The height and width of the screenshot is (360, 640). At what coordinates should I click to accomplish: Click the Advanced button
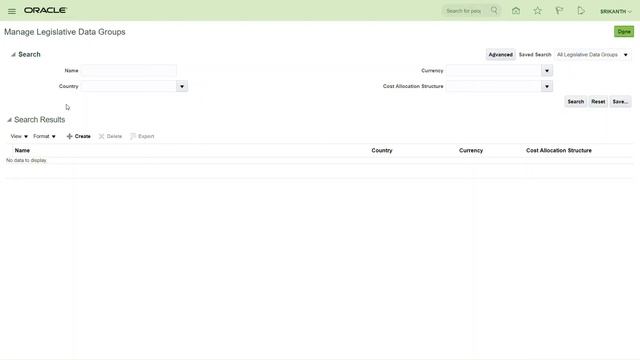[x=500, y=55]
